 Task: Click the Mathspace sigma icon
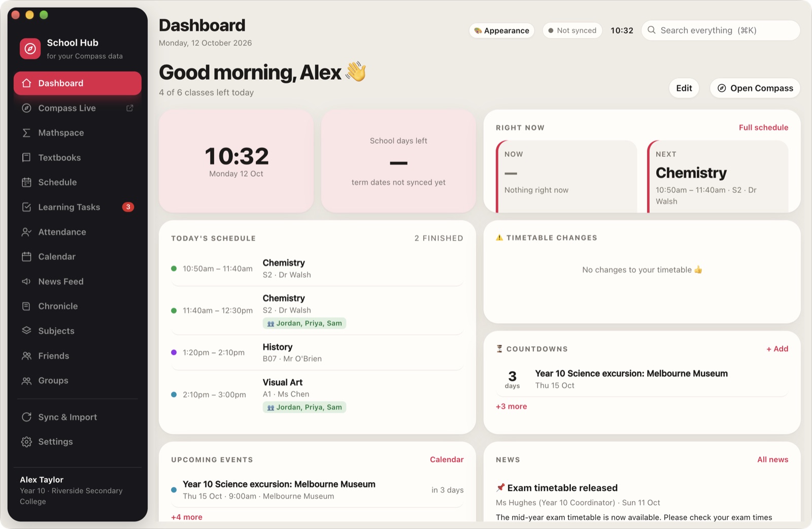(27, 133)
